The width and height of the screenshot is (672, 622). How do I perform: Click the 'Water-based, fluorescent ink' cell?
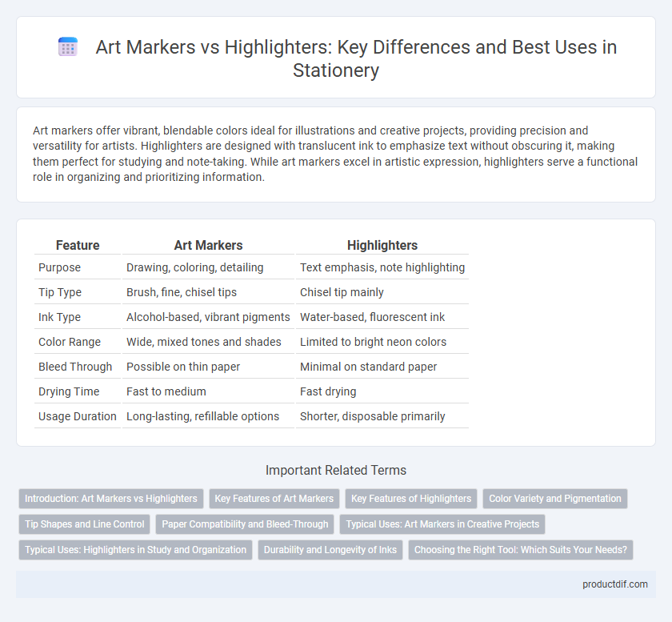[x=372, y=318]
